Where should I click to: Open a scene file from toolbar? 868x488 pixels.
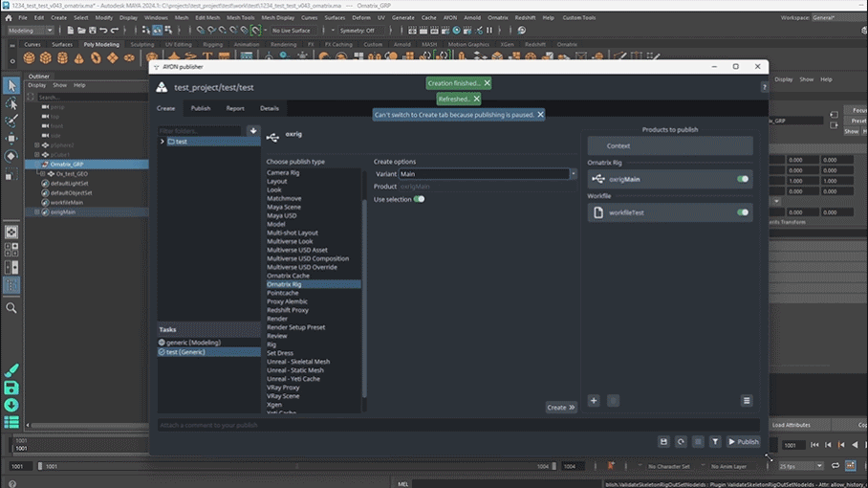pyautogui.click(x=81, y=31)
